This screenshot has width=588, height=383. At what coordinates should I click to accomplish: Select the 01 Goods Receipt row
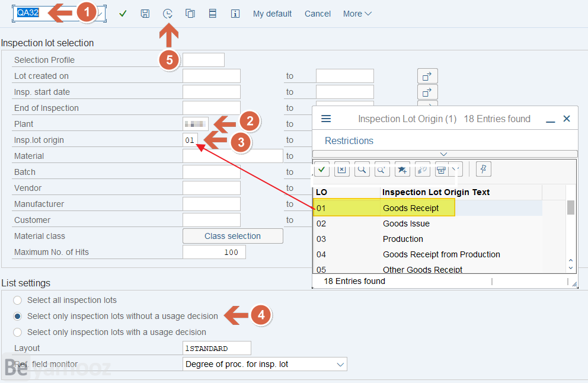pos(411,208)
